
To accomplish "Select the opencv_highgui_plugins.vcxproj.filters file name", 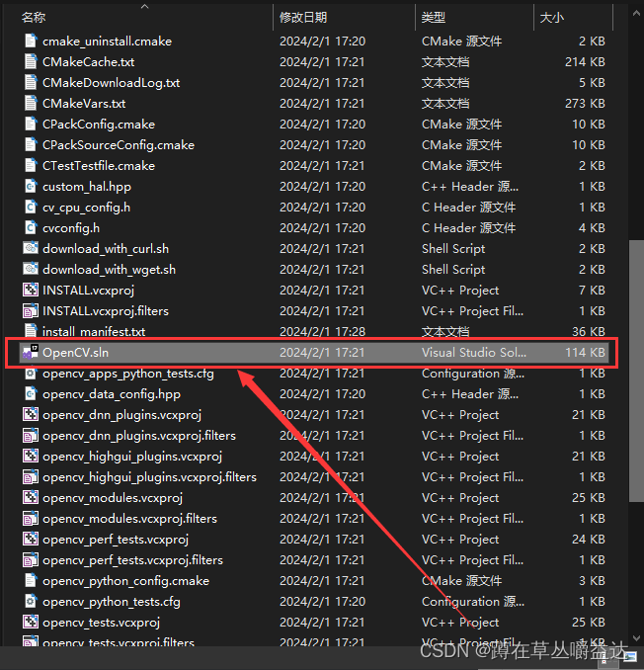I will click(149, 477).
